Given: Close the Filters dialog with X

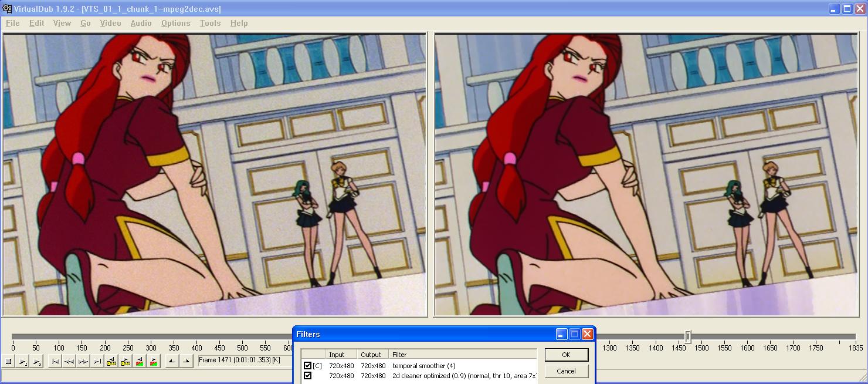Looking at the screenshot, I should point(587,334).
